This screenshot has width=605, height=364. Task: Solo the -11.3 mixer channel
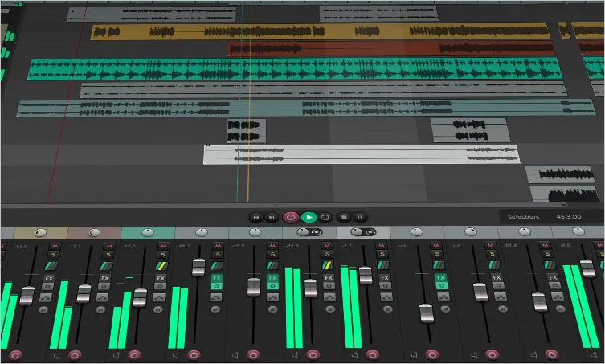(327, 255)
